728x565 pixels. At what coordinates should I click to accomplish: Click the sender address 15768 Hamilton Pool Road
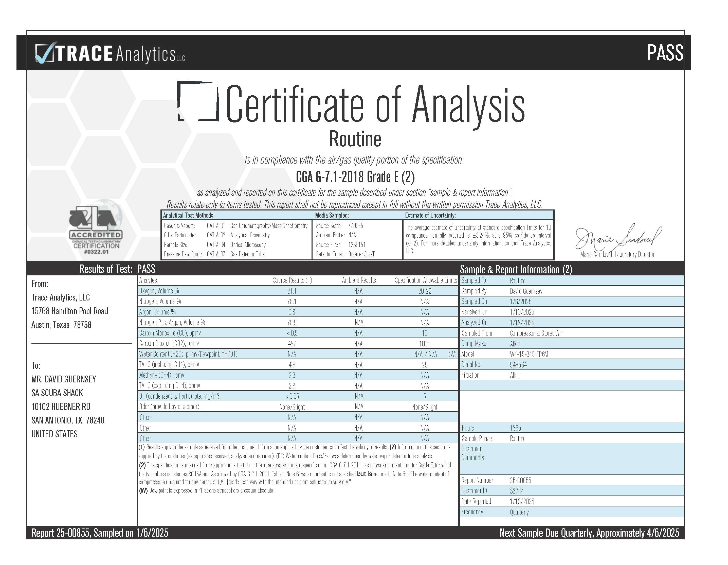pyautogui.click(x=70, y=311)
